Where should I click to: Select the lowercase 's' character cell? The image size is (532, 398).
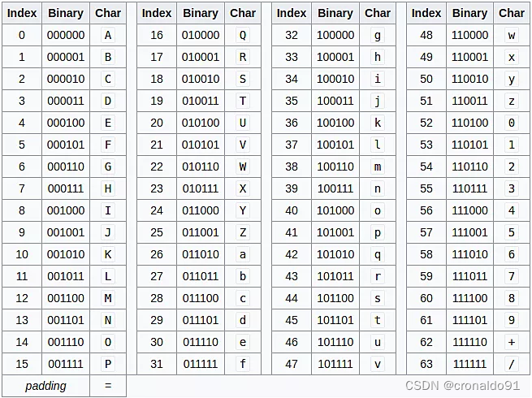click(378, 298)
